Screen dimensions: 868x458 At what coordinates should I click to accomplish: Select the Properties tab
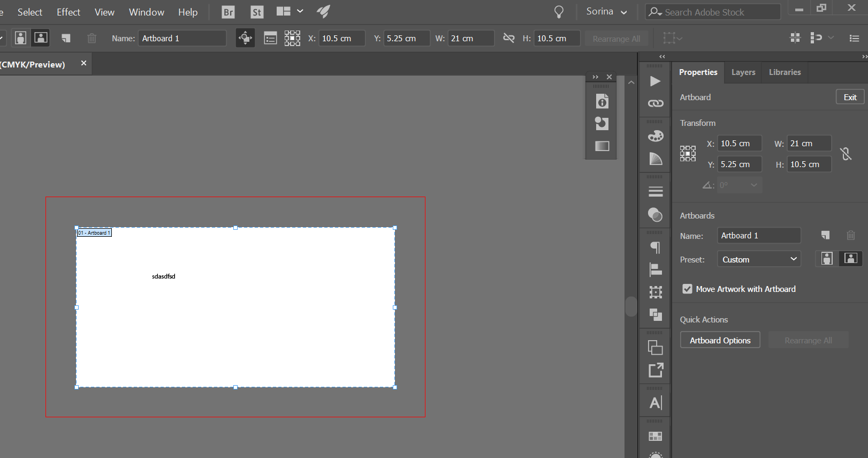(698, 72)
